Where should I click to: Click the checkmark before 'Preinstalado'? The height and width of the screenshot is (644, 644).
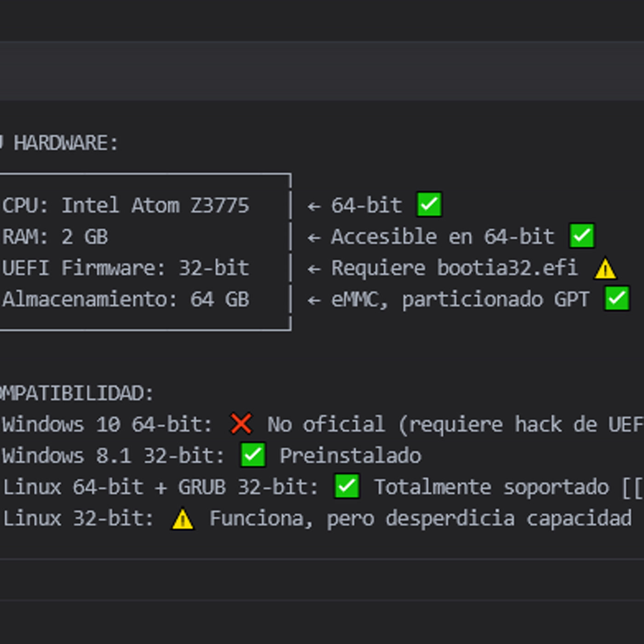coord(253,455)
